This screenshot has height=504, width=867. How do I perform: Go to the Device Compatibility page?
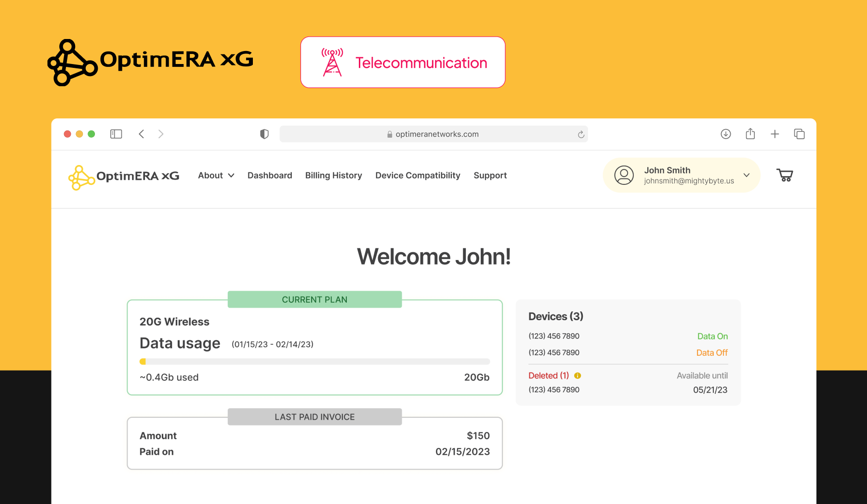pos(418,175)
